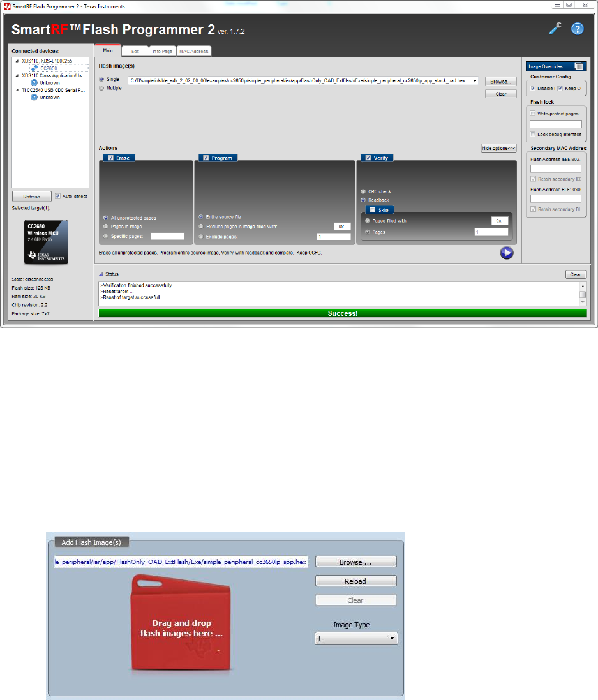Click the Unknown icon under TI CC2540 USB CDC
Viewport: 598px width, 700px height.
pos(34,97)
